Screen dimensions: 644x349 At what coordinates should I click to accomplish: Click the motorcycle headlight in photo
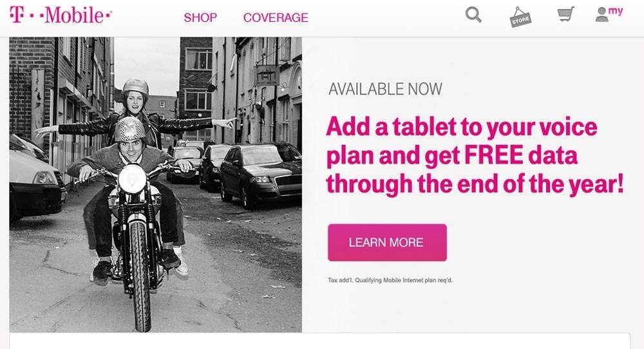[132, 178]
